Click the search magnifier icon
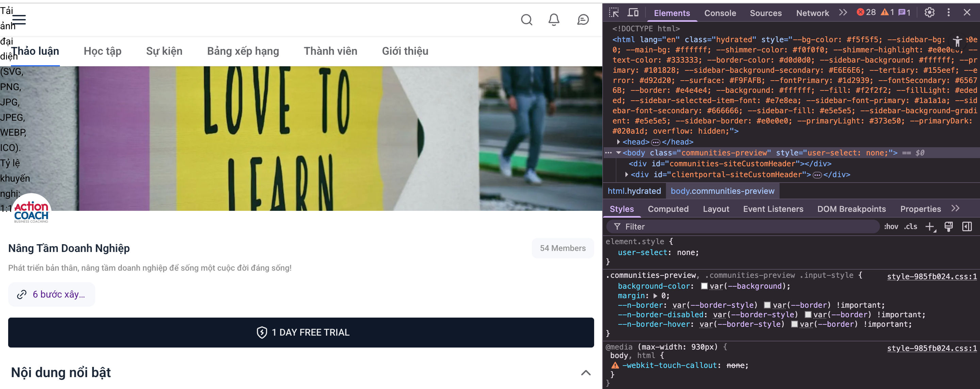The width and height of the screenshot is (980, 389). coord(526,19)
